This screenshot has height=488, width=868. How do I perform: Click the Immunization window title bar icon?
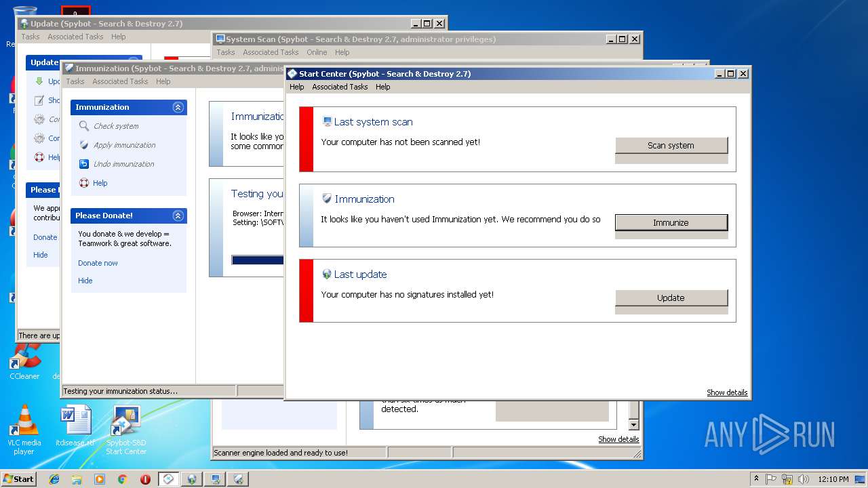(69, 68)
